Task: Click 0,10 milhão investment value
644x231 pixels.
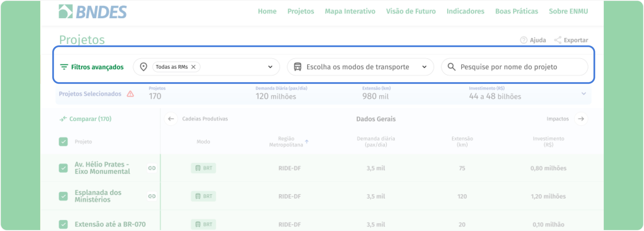Action: click(549, 224)
